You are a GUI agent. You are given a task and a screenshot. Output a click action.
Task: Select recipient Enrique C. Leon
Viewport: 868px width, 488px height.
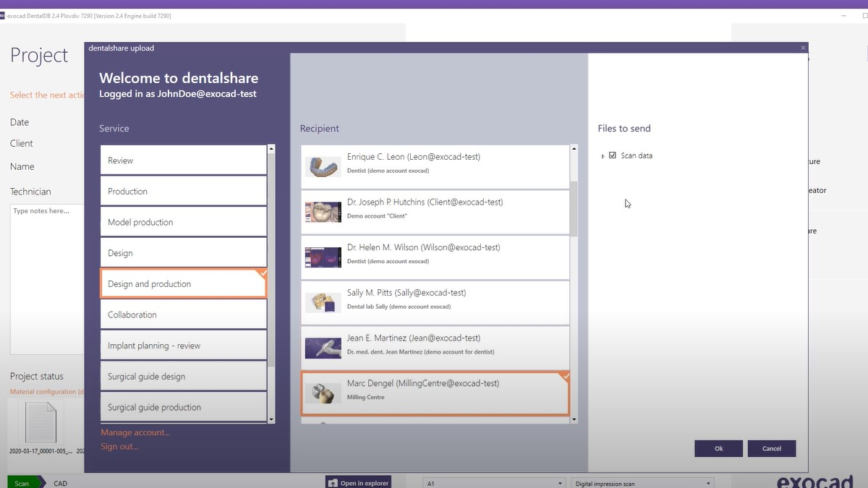click(x=435, y=166)
